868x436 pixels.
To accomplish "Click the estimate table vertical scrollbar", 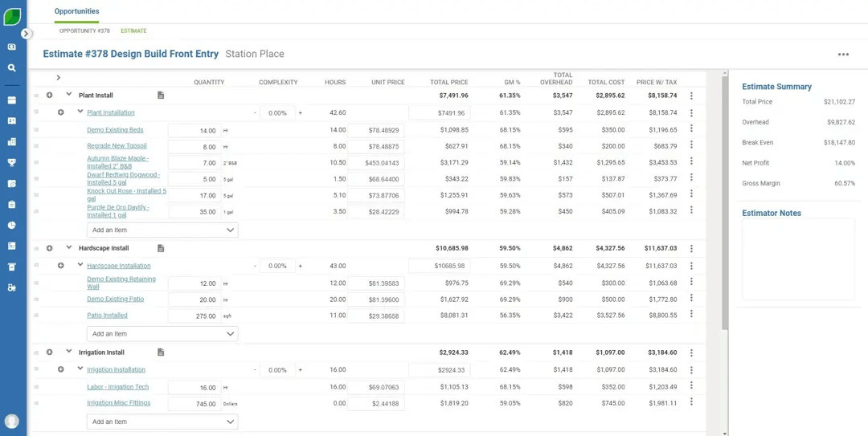I will click(725, 205).
